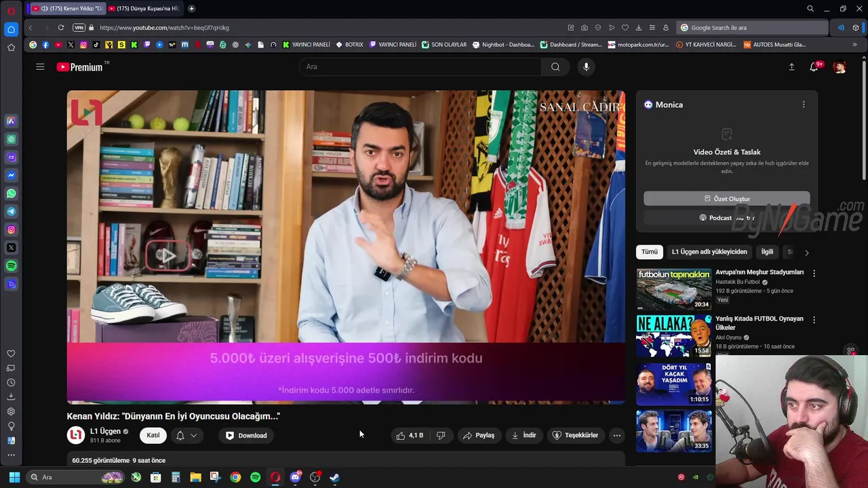Open Messenger in Opera sidebar
This screenshot has width=868, height=488.
click(11, 175)
